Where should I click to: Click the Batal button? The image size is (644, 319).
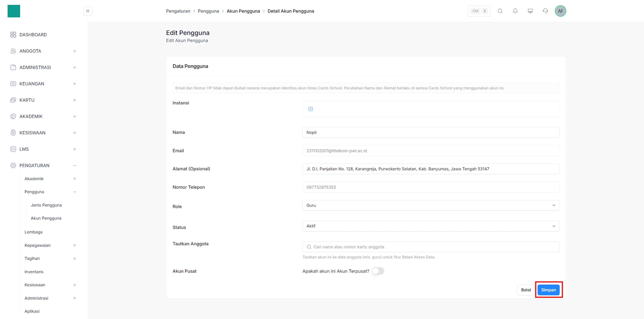526,290
